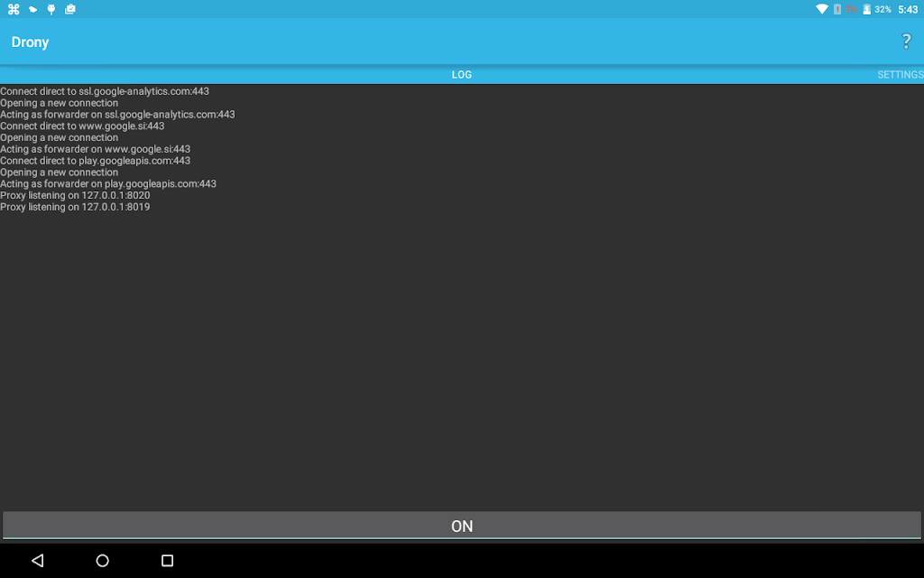Image resolution: width=924 pixels, height=578 pixels.
Task: Tap the low battery 3% warning icon
Action: [x=845, y=9]
